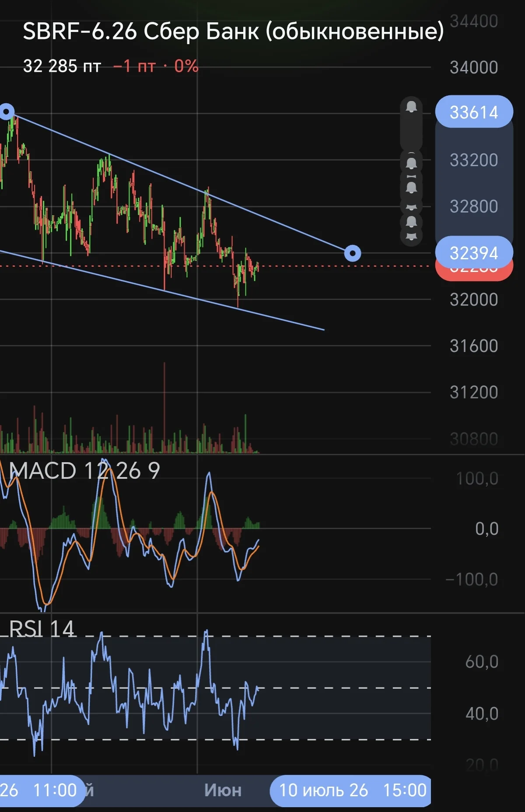Click the 32000 price axis label
This screenshot has width=525, height=812.
click(x=474, y=300)
